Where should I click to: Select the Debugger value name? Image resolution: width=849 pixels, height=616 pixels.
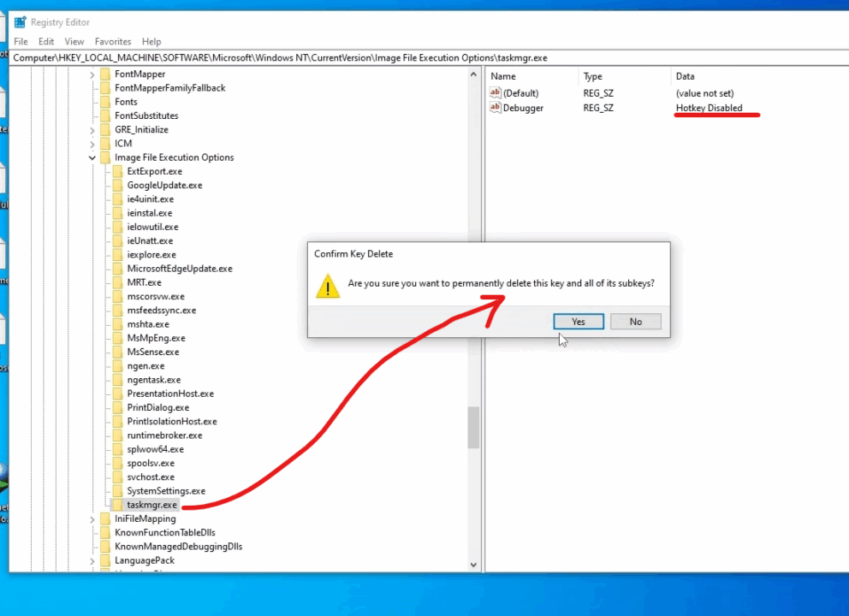[x=523, y=108]
